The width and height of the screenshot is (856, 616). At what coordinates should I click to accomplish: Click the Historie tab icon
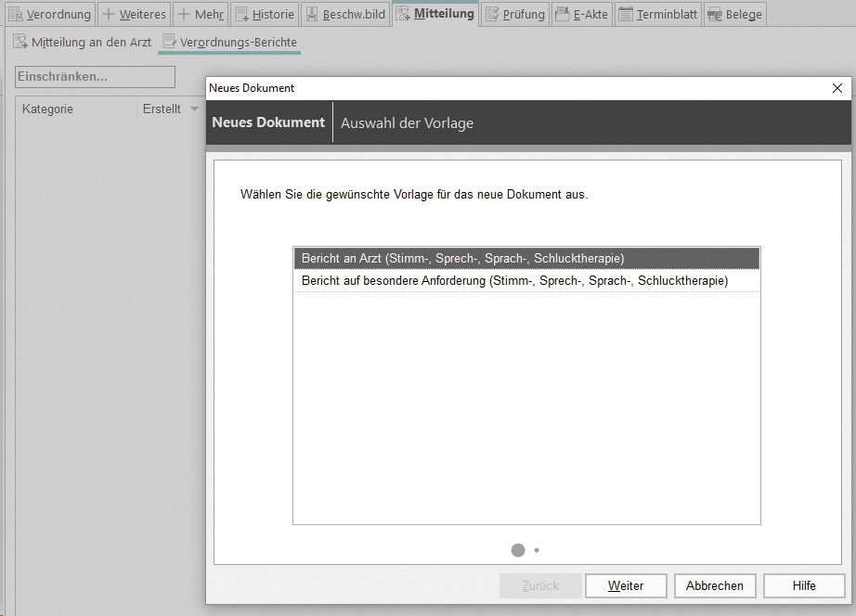pos(241,14)
